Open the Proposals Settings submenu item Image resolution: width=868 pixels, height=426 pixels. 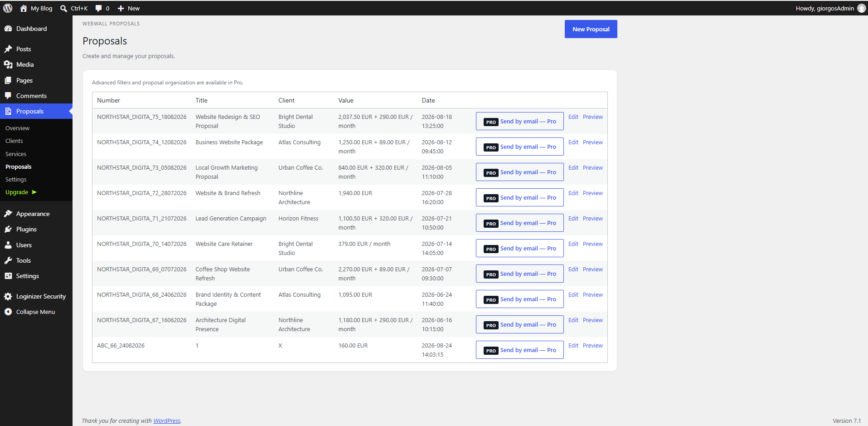[16, 180]
